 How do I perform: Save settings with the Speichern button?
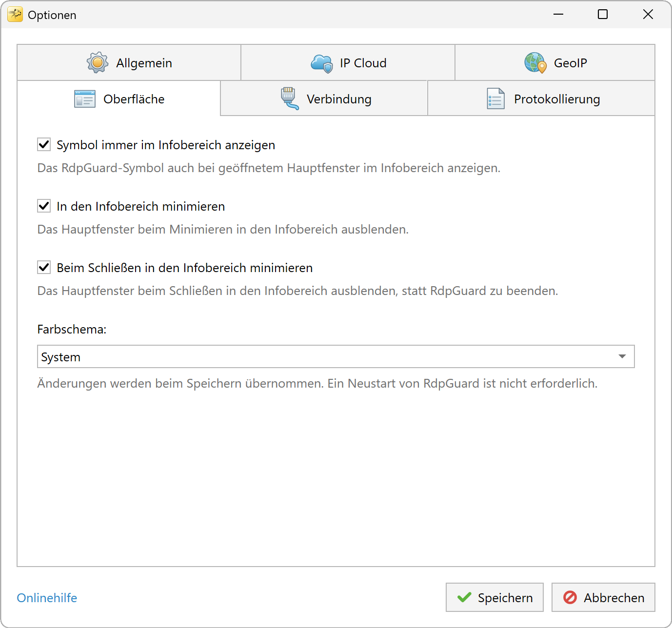click(494, 597)
